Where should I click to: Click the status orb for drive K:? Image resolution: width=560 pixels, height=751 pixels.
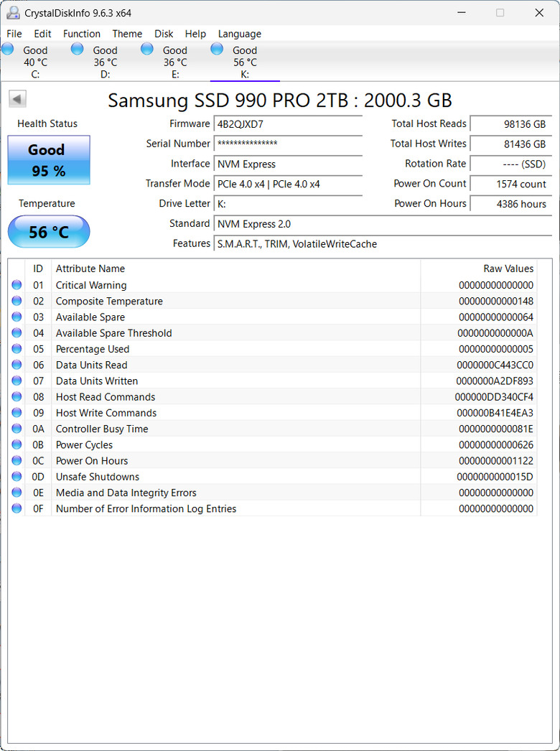(217, 49)
